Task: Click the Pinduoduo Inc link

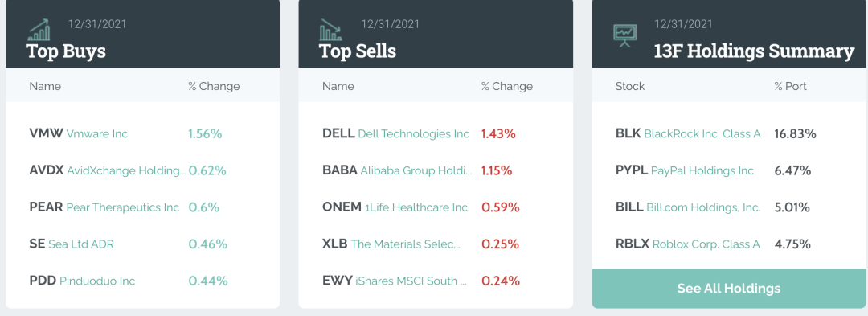Action: [97, 281]
